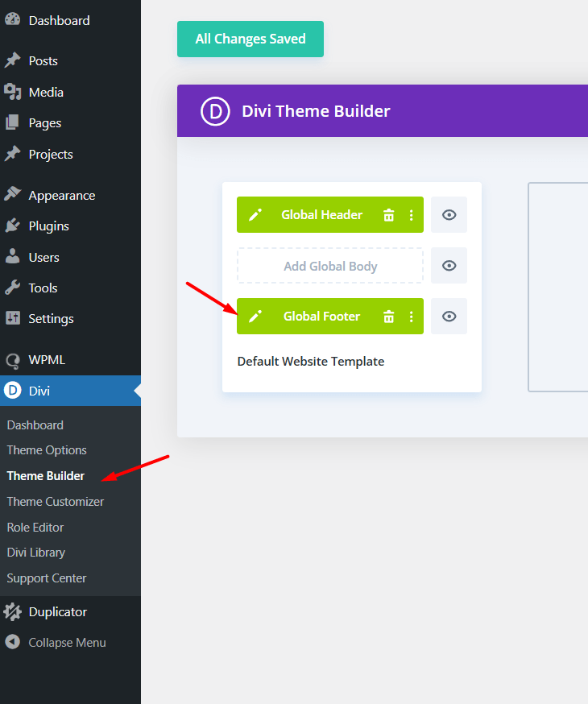Open Theme Builder submenu link
This screenshot has width=588, height=704.
point(45,475)
